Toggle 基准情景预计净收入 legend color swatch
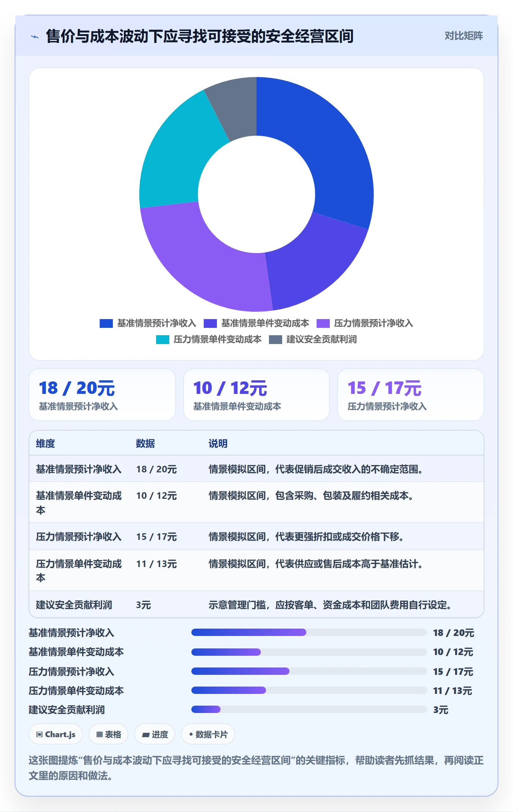 [x=106, y=323]
